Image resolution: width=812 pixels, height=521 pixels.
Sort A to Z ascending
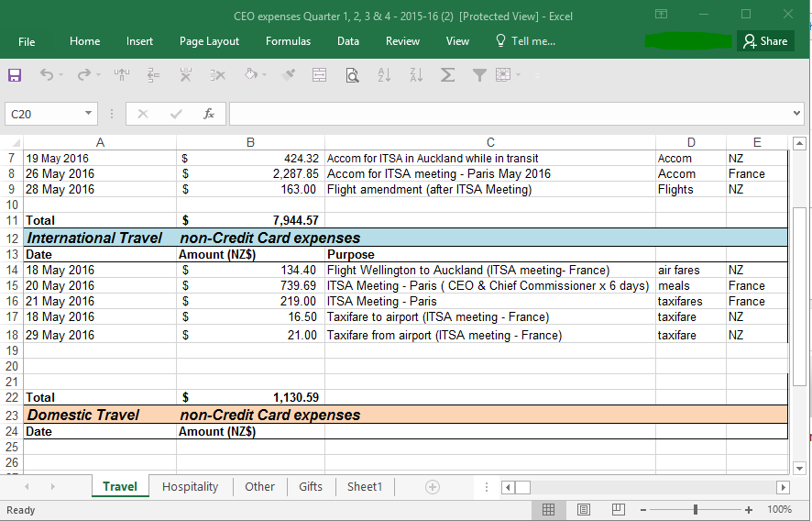(x=384, y=76)
